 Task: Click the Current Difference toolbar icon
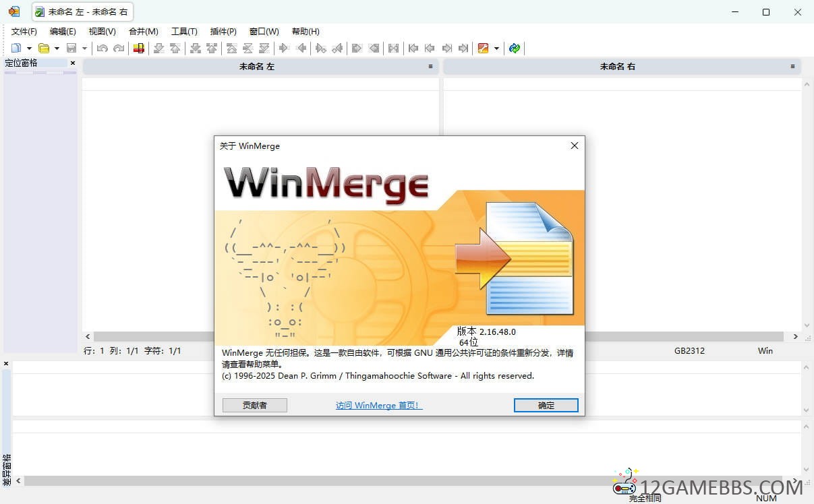coord(248,48)
